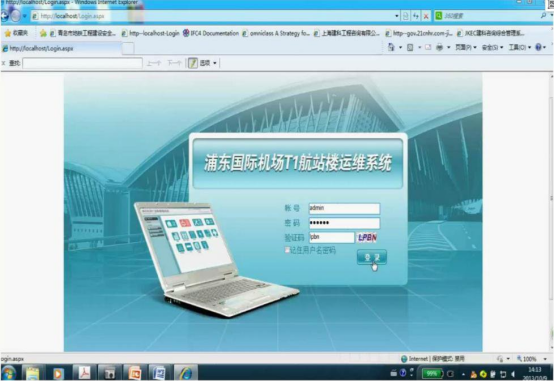Toggle the highlight matches pen icon
This screenshot has width=554, height=382.
(x=193, y=63)
